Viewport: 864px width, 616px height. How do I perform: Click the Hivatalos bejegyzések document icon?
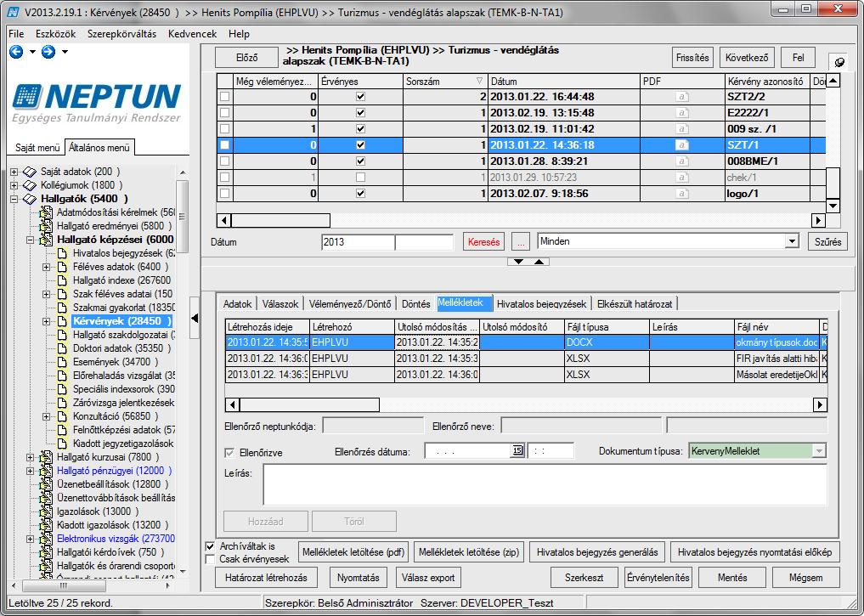tap(62, 253)
